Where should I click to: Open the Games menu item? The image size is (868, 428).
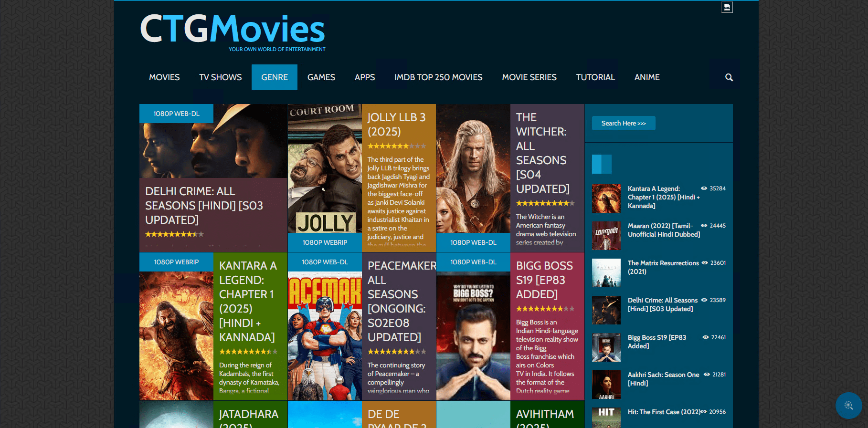(x=321, y=77)
